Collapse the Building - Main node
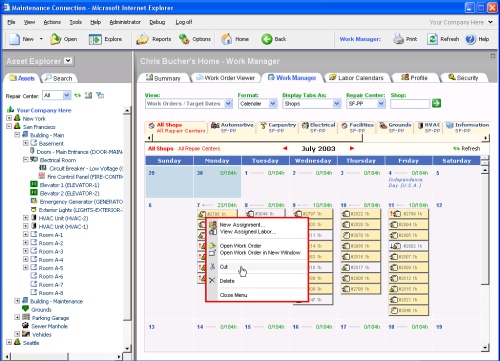 coord(17,135)
